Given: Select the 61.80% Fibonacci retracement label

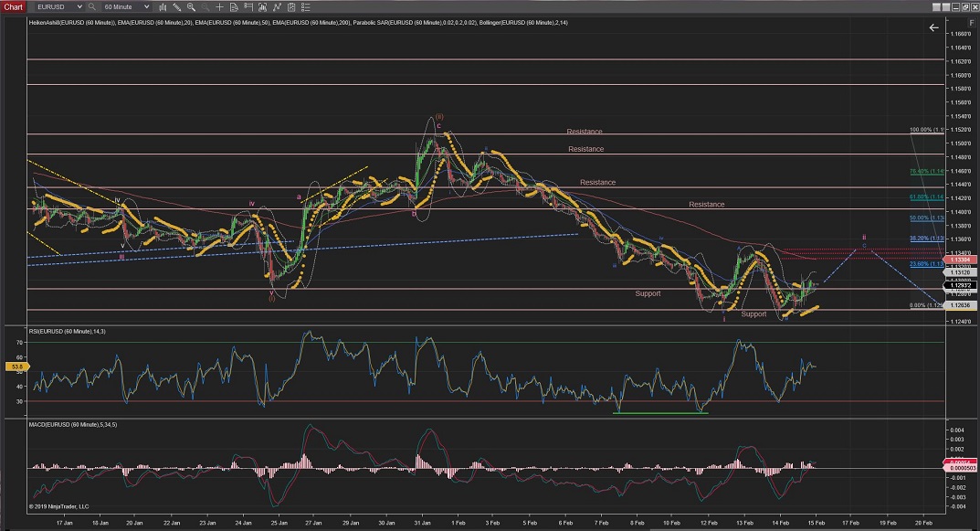Looking at the screenshot, I should pyautogui.click(x=919, y=197).
